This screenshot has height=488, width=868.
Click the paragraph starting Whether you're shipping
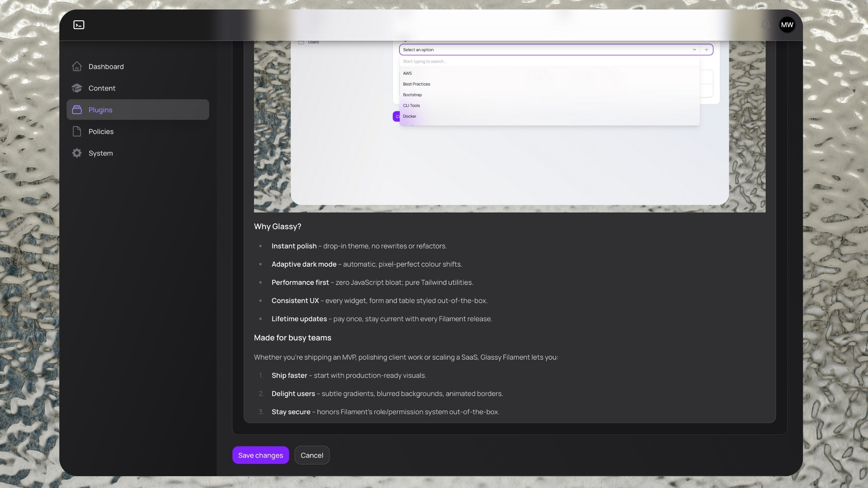(x=406, y=357)
